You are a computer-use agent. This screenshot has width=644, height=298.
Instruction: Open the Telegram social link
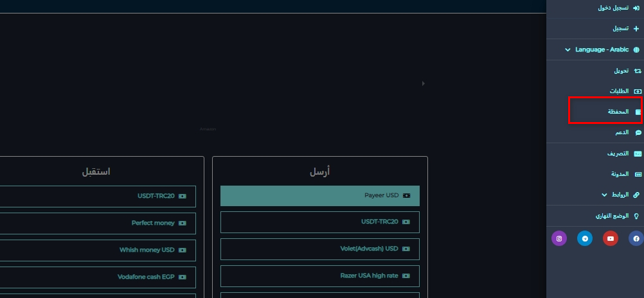point(585,238)
